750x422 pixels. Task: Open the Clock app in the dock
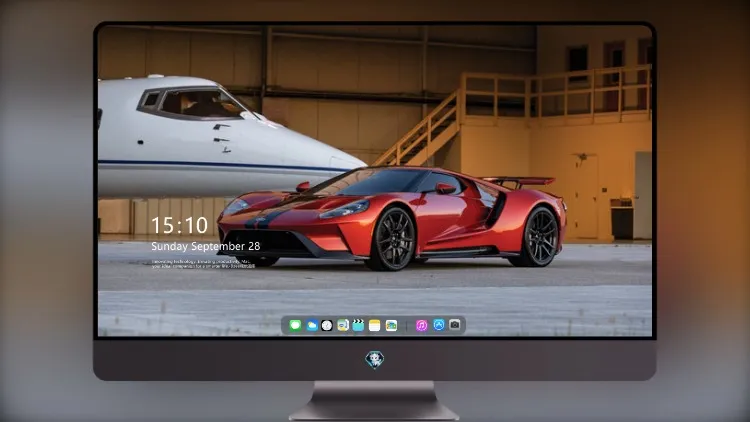327,325
